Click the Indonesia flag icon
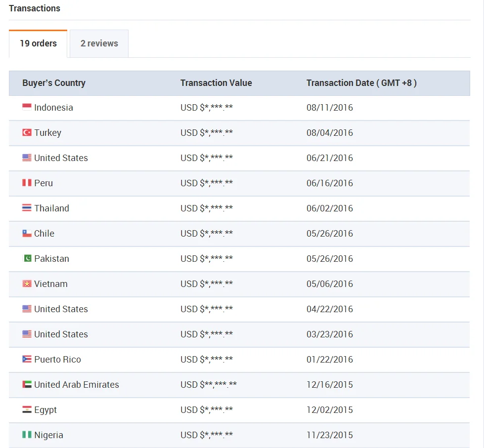Image resolution: width=484 pixels, height=448 pixels. click(x=27, y=107)
